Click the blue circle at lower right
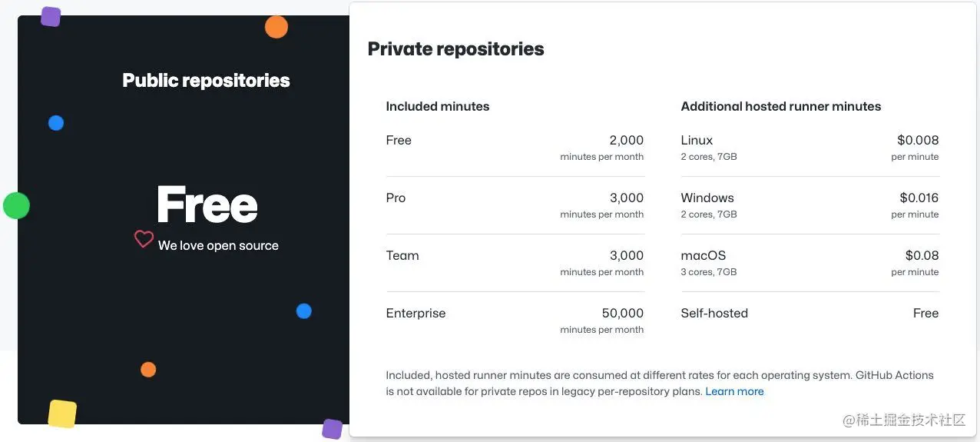Viewport: 980px width, 442px height. point(304,311)
